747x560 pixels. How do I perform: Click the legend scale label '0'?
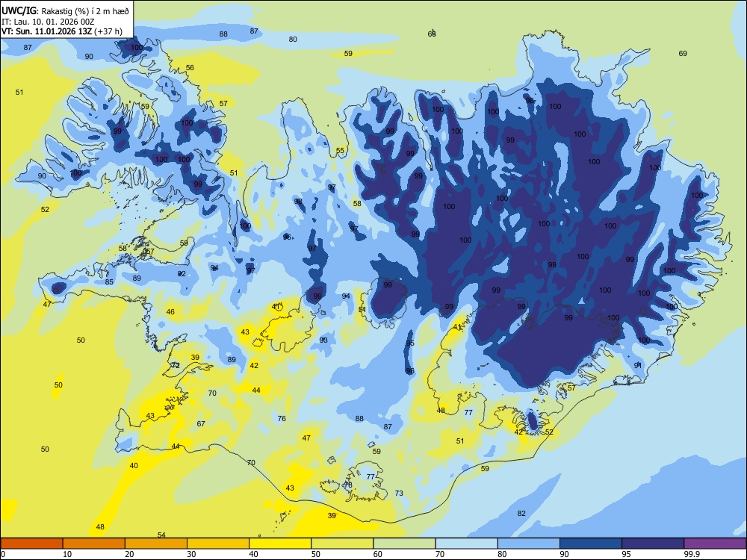[x=4, y=554]
